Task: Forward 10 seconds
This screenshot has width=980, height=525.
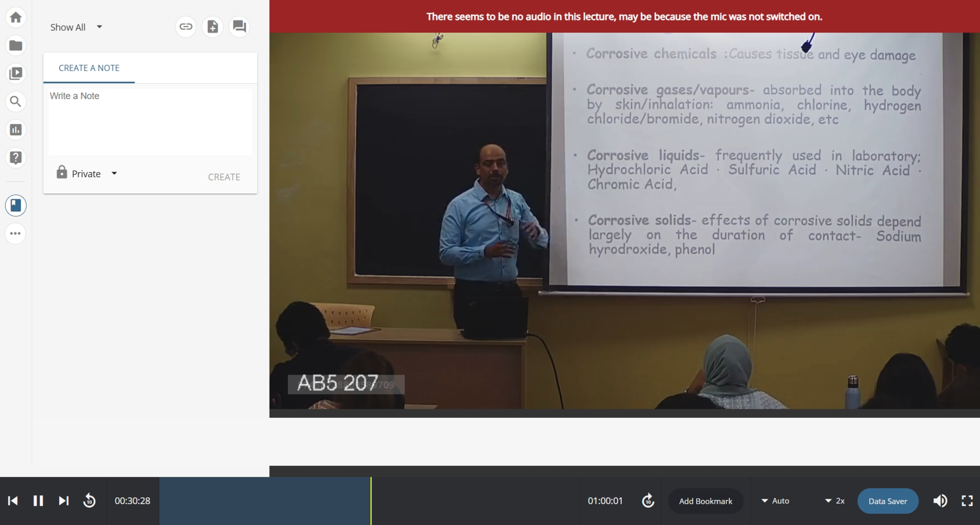Action: pos(648,501)
